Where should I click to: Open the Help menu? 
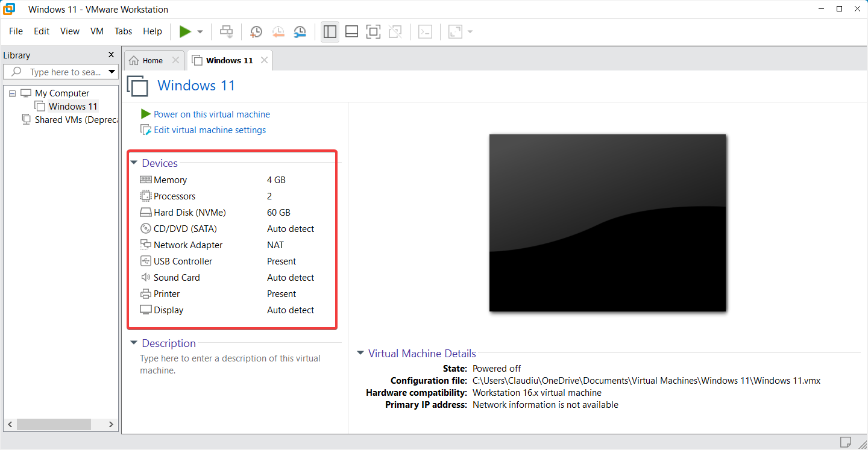coord(153,31)
